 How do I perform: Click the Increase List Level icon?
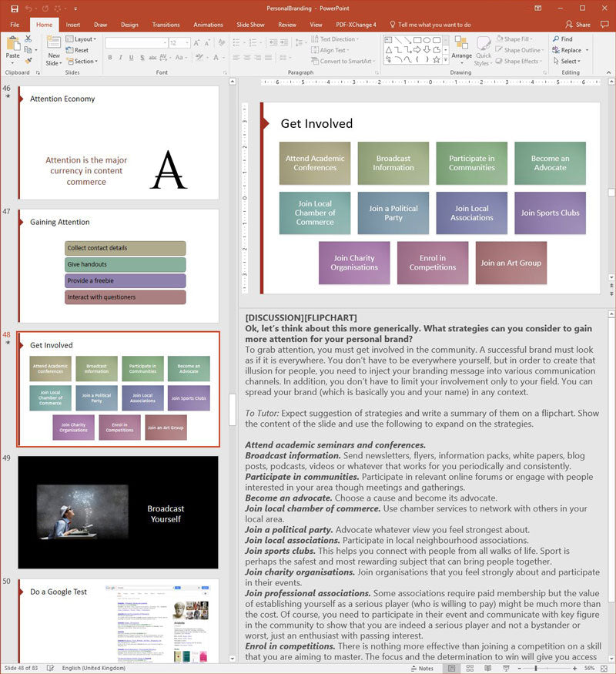(284, 42)
